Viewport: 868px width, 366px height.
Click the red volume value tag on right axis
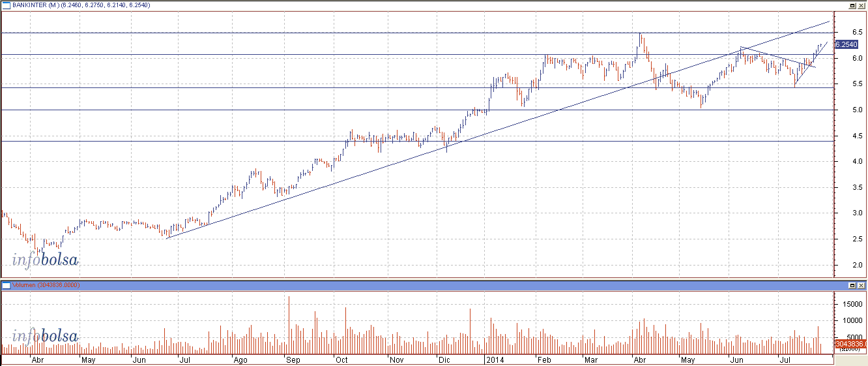[x=850, y=344]
